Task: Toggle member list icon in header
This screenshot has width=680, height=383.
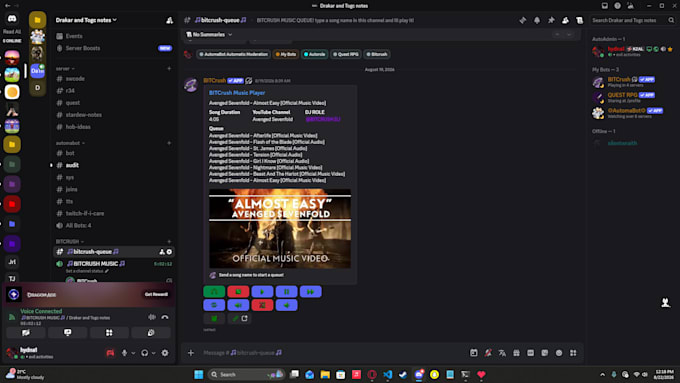Action: [x=565, y=20]
